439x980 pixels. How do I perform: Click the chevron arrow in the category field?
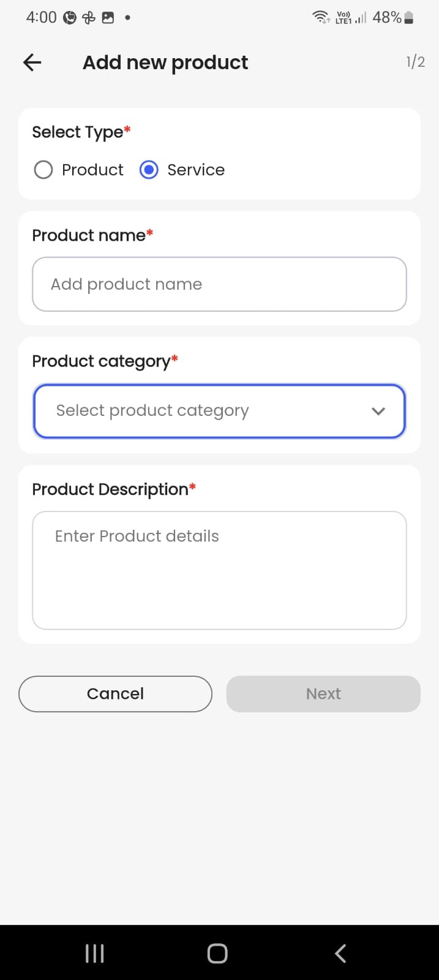pyautogui.click(x=378, y=411)
